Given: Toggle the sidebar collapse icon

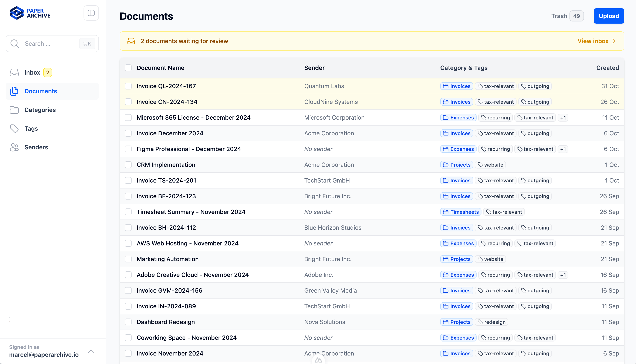Looking at the screenshot, I should [x=91, y=13].
